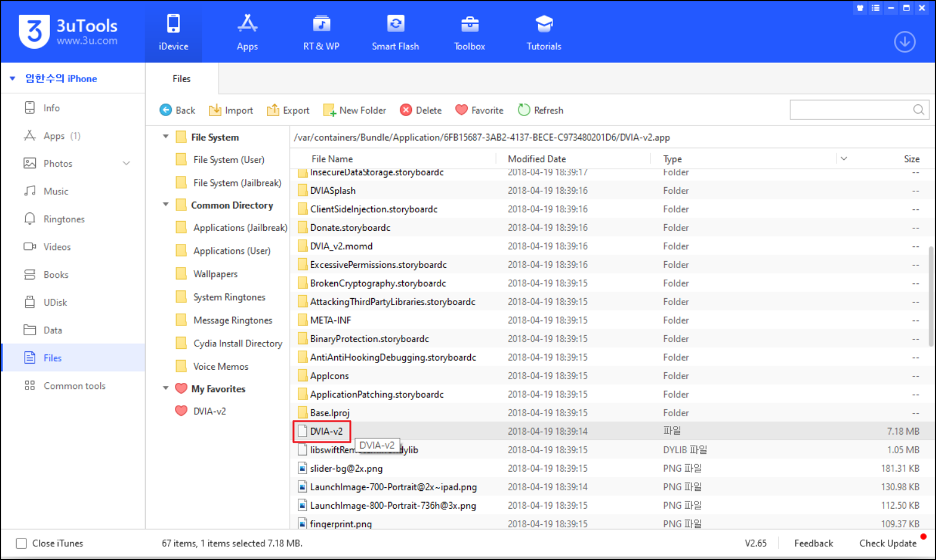This screenshot has height=560, width=936.
Task: Select System Ringtones folder
Action: pyautogui.click(x=221, y=297)
